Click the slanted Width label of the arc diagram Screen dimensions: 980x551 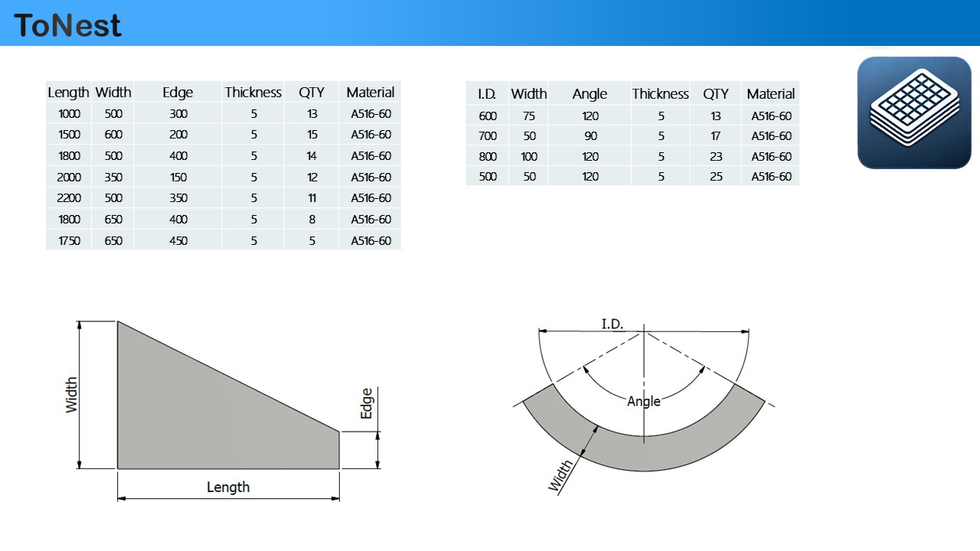tap(560, 475)
